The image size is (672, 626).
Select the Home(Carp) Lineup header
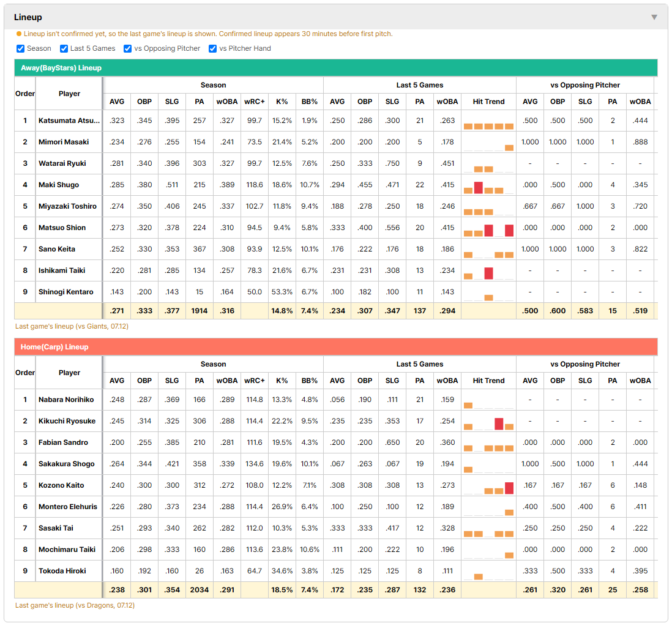[336, 346]
